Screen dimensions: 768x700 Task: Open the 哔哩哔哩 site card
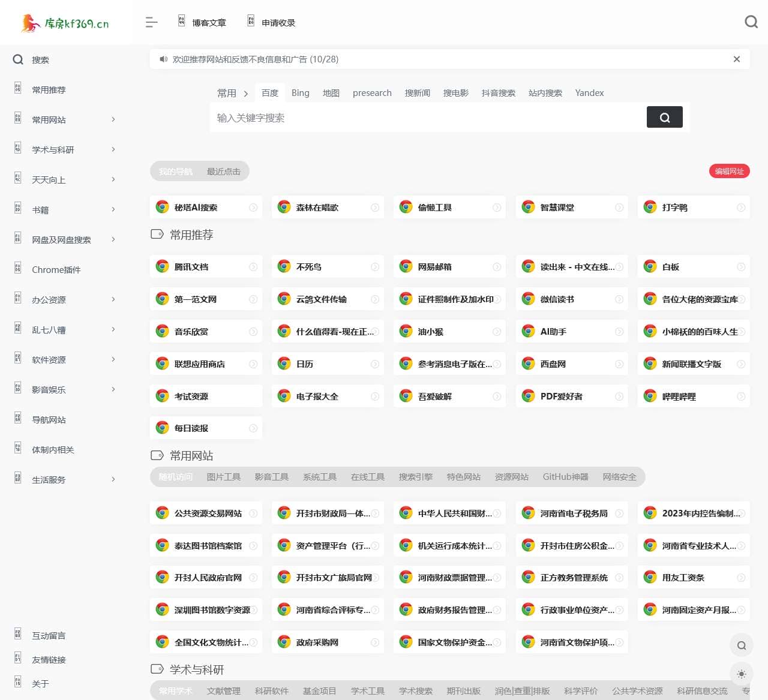click(679, 396)
